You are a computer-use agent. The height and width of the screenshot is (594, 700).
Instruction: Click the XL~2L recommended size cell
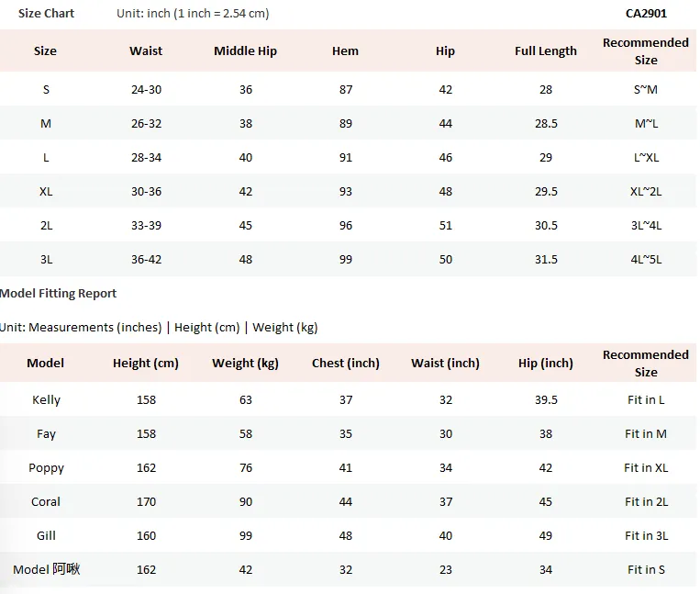(x=646, y=192)
